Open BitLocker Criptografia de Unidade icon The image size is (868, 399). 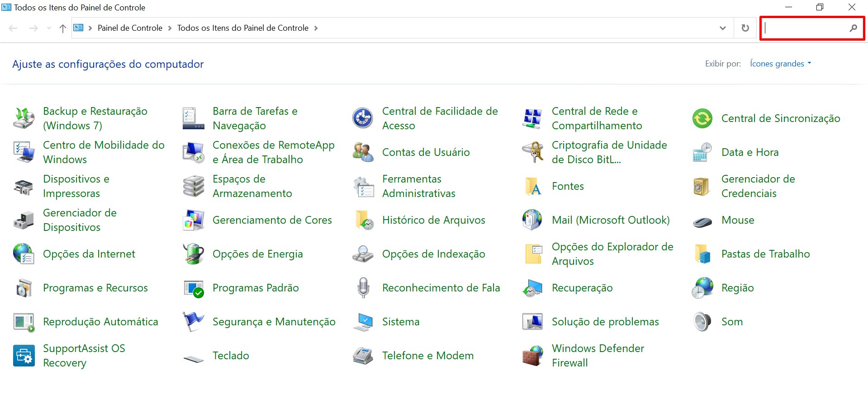tap(532, 152)
